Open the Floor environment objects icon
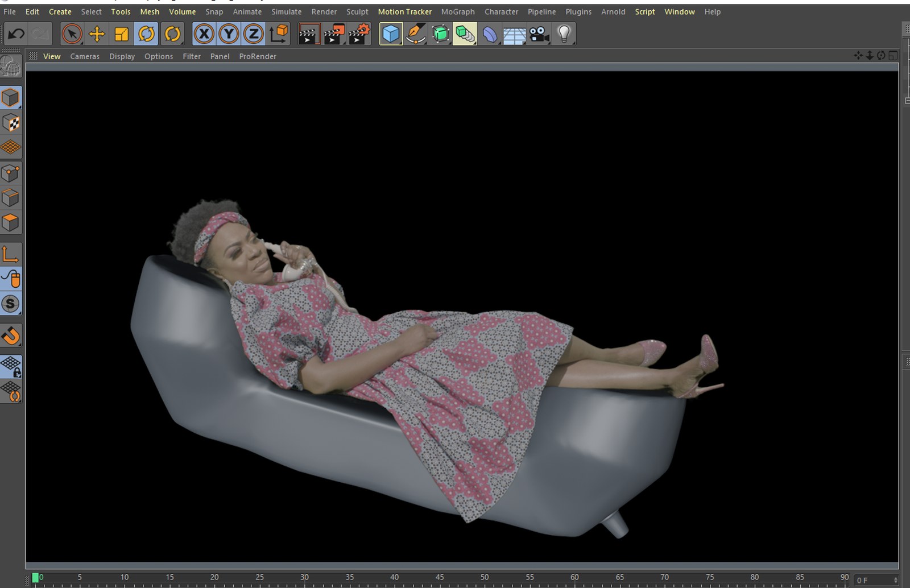This screenshot has width=910, height=588. point(514,34)
